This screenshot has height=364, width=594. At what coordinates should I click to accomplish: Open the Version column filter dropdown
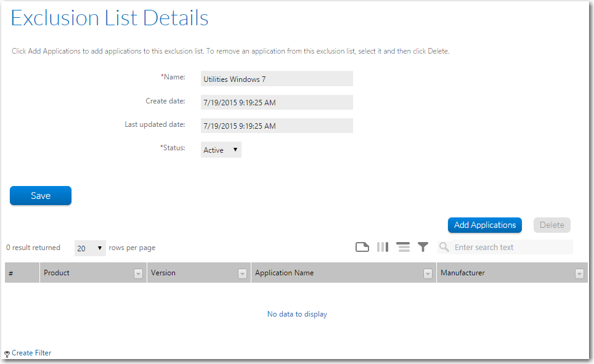point(242,274)
